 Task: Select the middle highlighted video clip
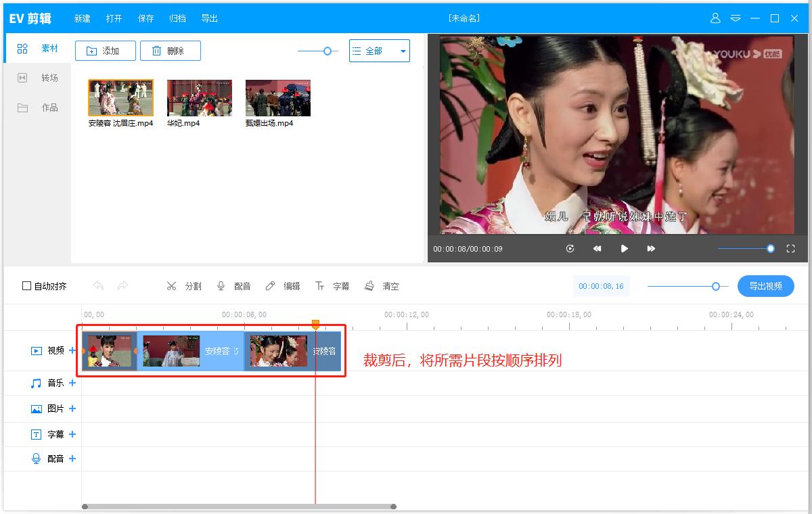191,351
